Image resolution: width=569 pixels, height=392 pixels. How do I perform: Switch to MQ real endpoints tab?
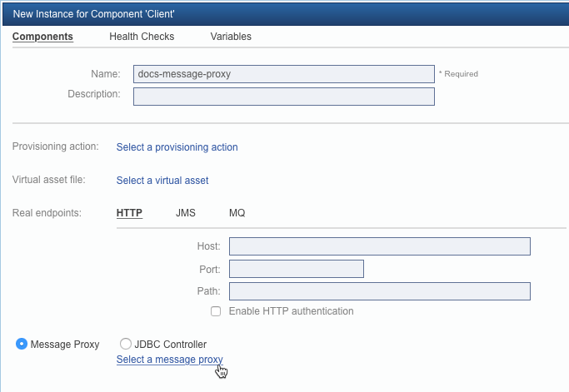[x=237, y=213]
